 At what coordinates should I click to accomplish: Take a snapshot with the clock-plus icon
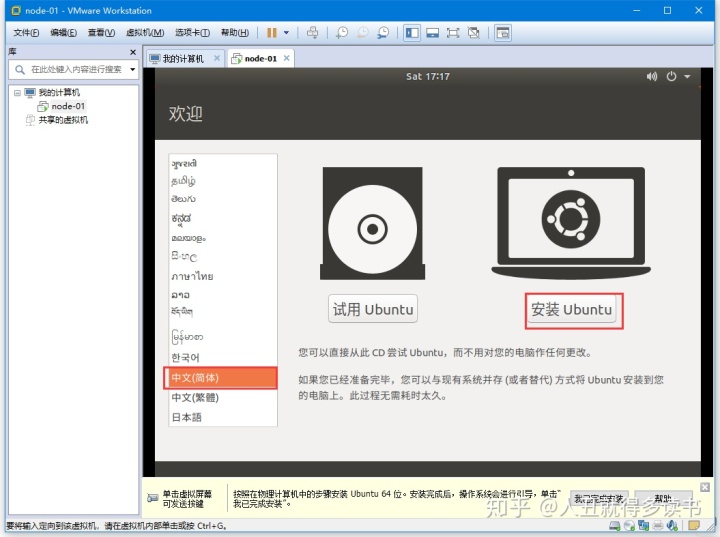coord(342,33)
